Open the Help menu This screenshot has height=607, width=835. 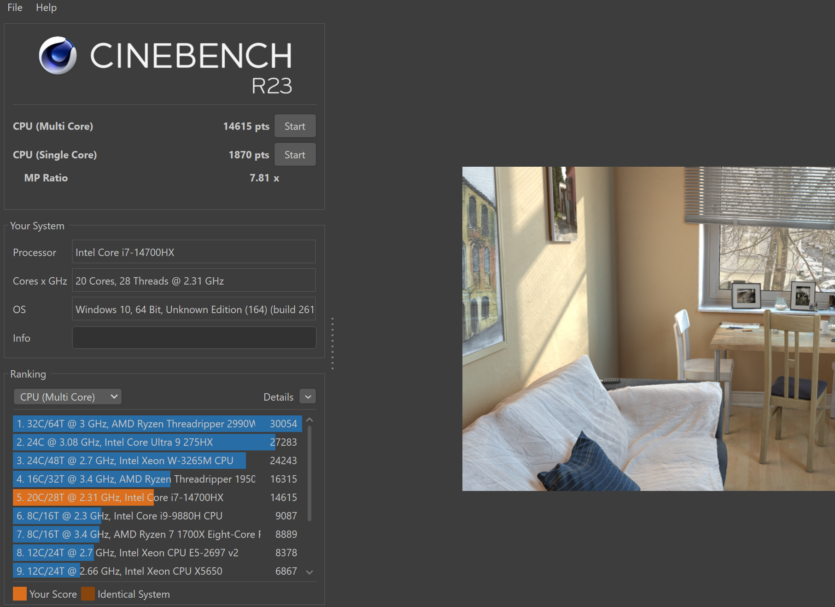tap(46, 7)
